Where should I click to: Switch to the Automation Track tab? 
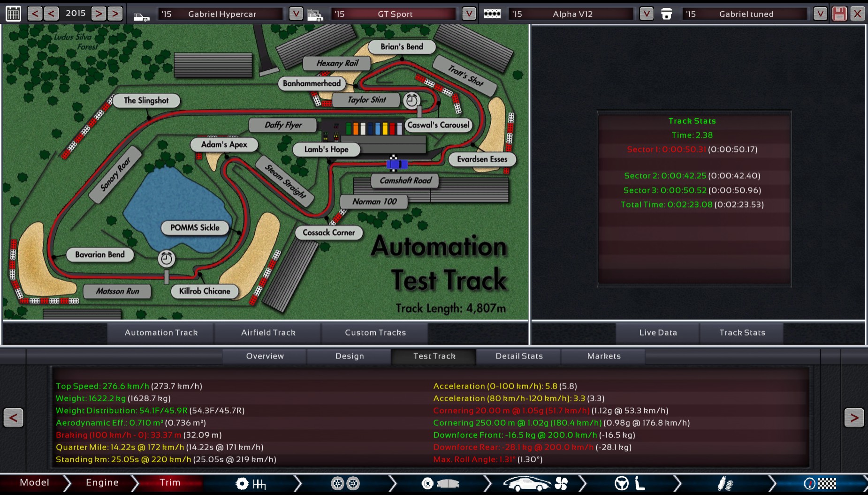pos(161,333)
